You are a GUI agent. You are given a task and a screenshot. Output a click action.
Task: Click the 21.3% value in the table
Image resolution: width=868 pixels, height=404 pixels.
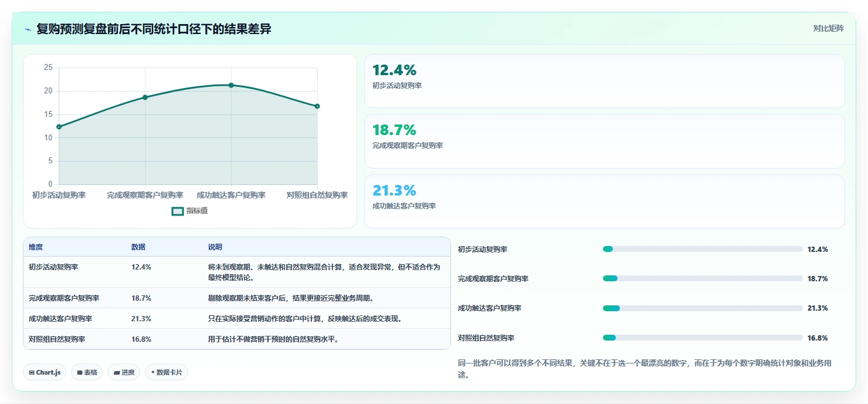point(141,318)
